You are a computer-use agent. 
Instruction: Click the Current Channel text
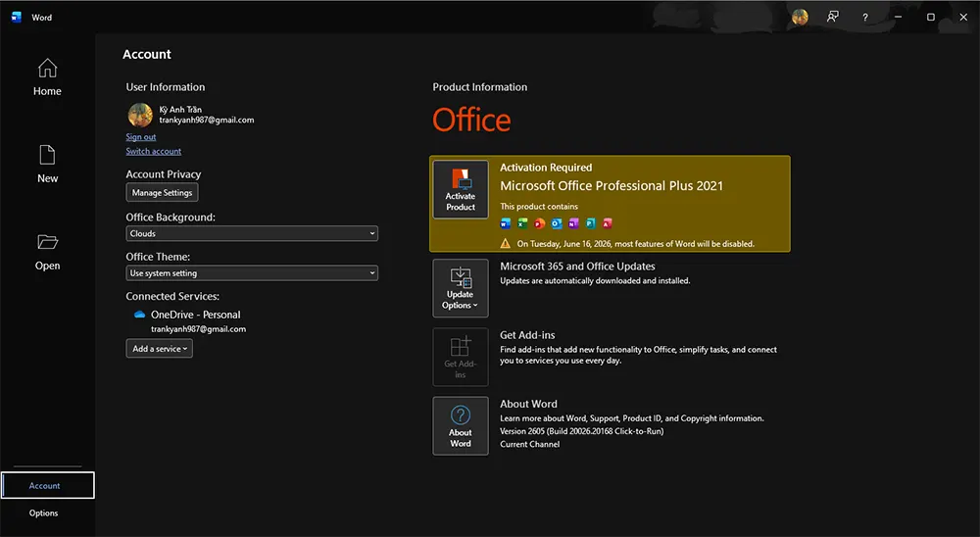pyautogui.click(x=529, y=445)
